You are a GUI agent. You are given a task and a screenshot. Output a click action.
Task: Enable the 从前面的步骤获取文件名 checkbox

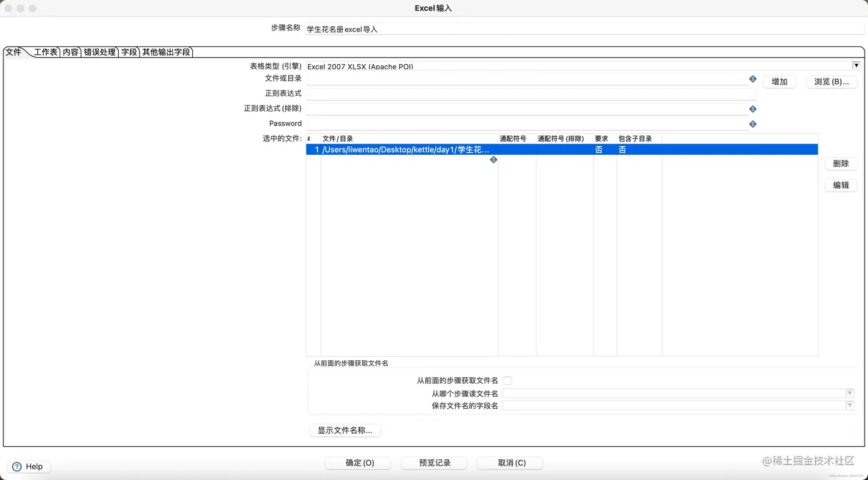(507, 380)
